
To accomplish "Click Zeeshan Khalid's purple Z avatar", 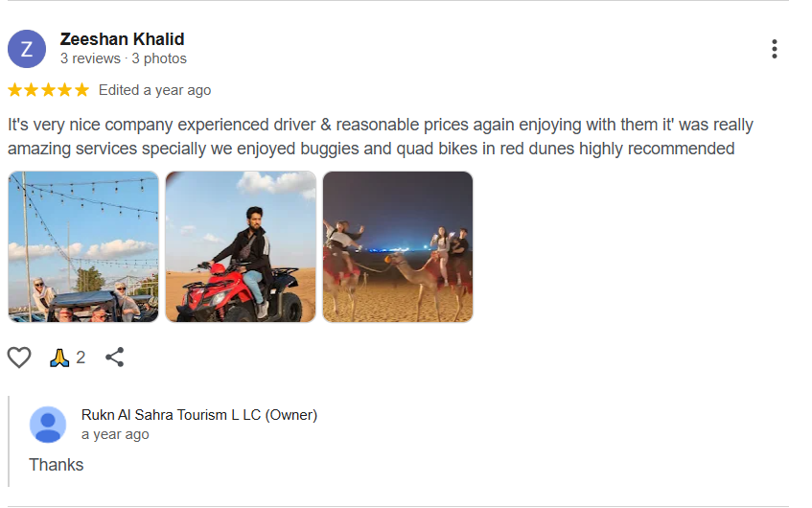I will click(27, 49).
